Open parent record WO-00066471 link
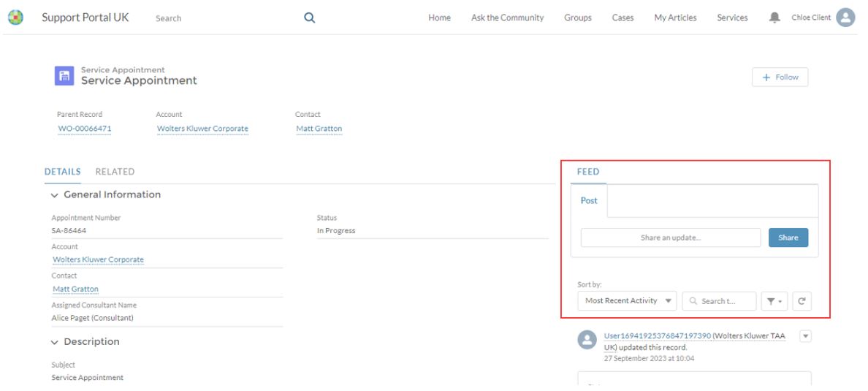868x391 pixels. pyautogui.click(x=85, y=129)
